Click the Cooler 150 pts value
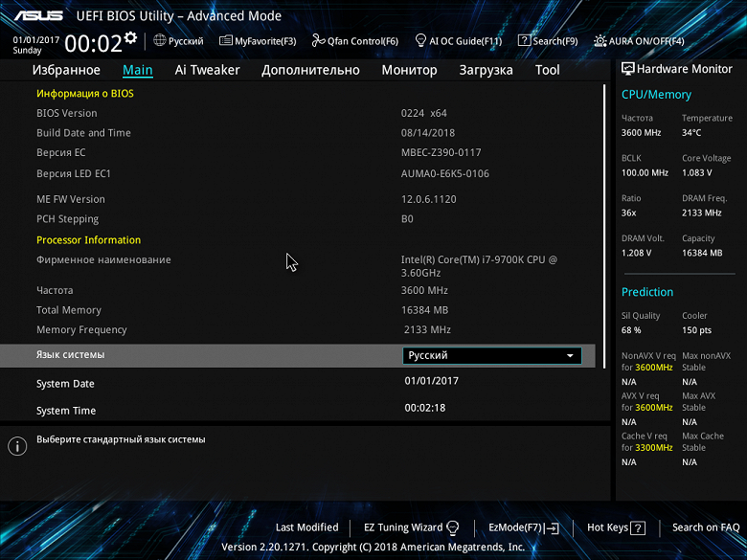The image size is (747, 560). (696, 330)
